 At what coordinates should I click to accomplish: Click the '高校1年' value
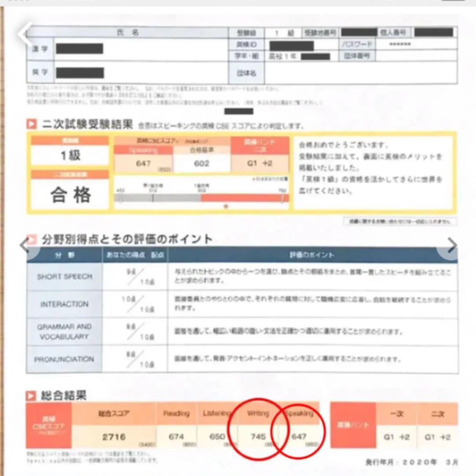click(283, 56)
